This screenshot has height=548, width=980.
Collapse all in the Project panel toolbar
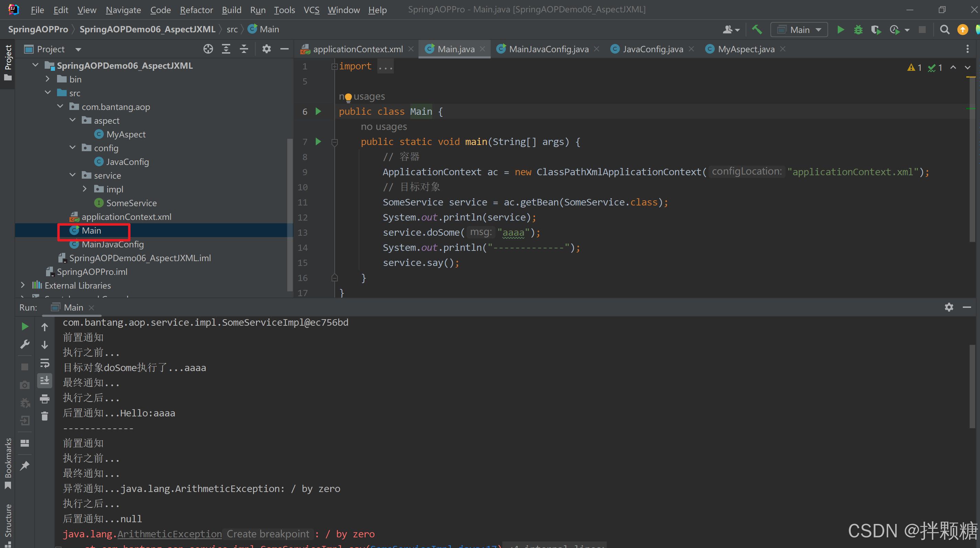[x=244, y=49]
